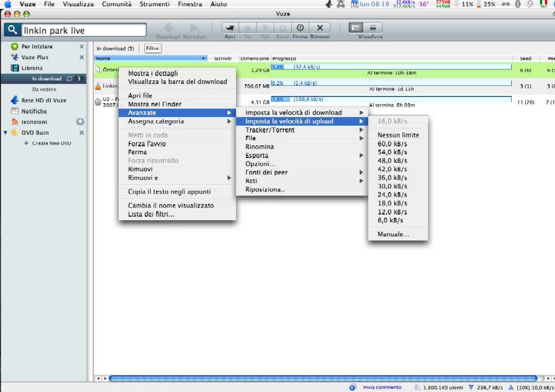This screenshot has width=555, height=392.
Task: Expand Imposta la velocità di download
Action: (302, 113)
